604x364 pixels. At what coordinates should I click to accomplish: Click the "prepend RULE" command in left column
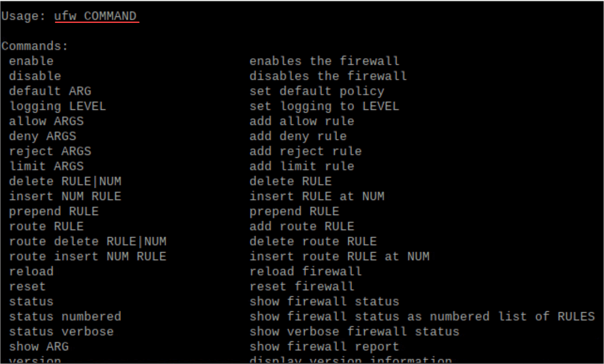coord(54,212)
